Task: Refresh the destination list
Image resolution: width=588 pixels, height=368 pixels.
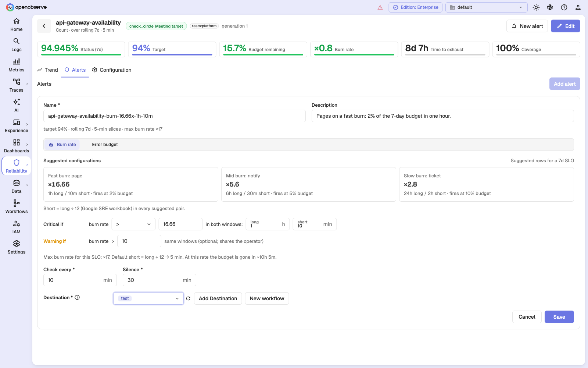Action: (188, 298)
